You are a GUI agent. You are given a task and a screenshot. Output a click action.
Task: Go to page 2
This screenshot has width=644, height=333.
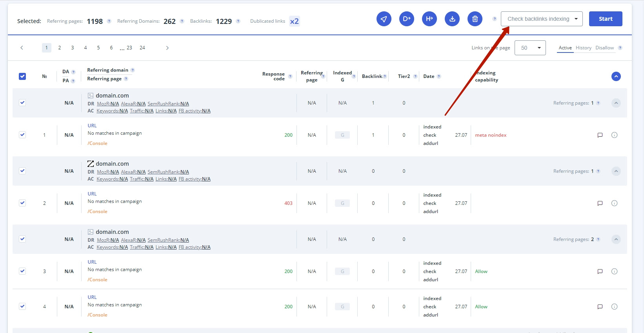[x=60, y=48]
